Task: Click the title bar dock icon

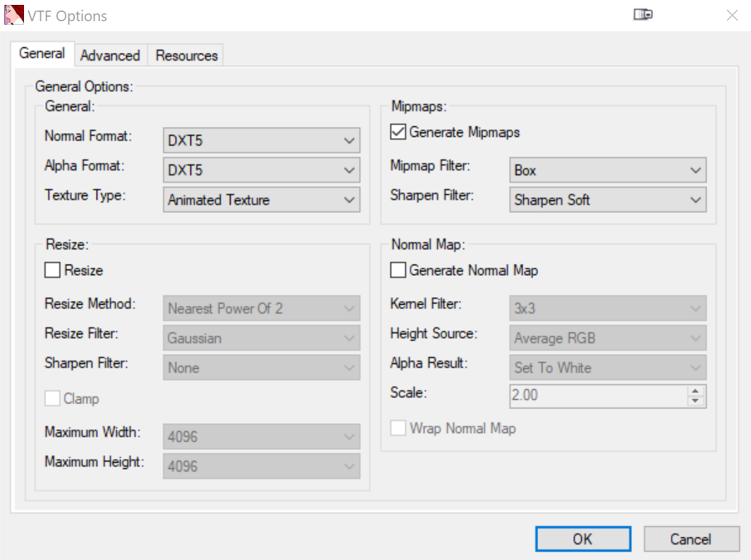Action: 642,15
